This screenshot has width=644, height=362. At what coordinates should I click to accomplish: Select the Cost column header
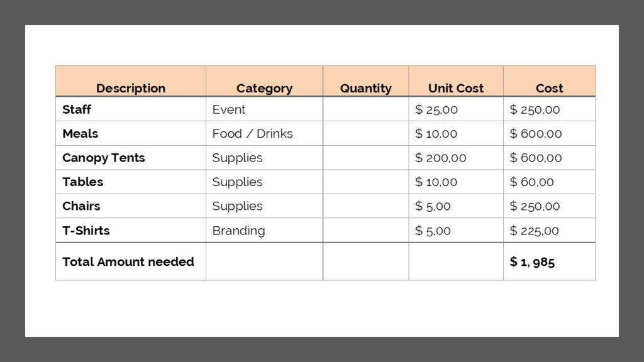[x=549, y=81]
